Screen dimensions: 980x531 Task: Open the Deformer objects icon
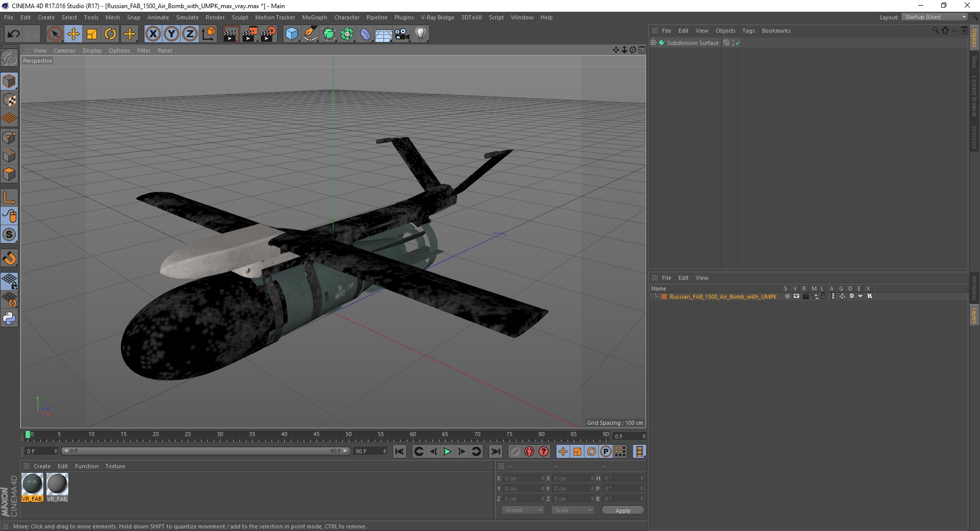365,34
